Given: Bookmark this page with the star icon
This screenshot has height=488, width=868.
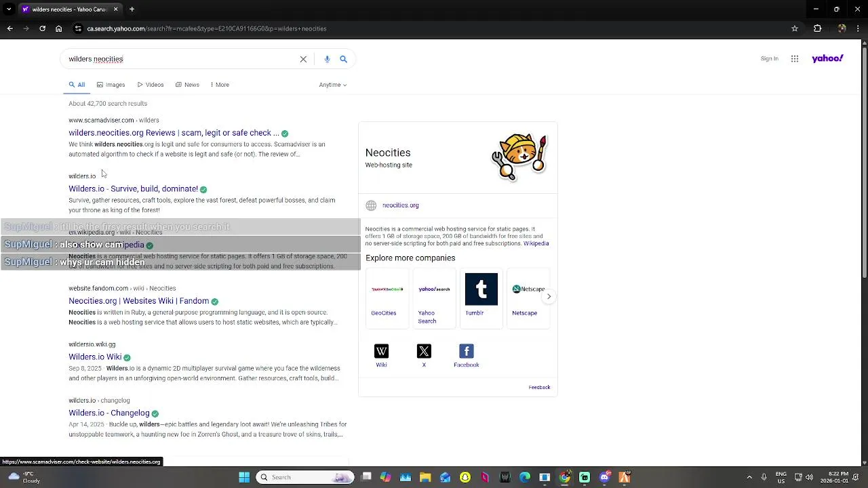Looking at the screenshot, I should coord(795,28).
